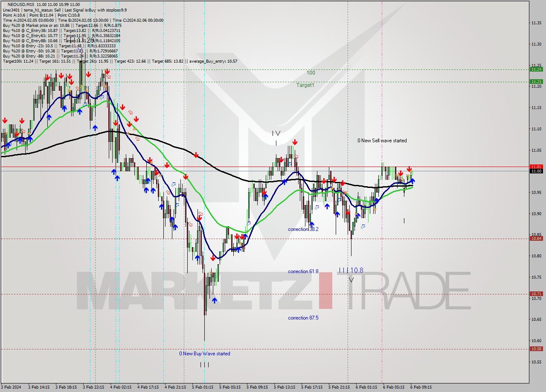The image size is (546, 392).
Task: Click the 'correction 38.2' label
Action: click(x=303, y=229)
